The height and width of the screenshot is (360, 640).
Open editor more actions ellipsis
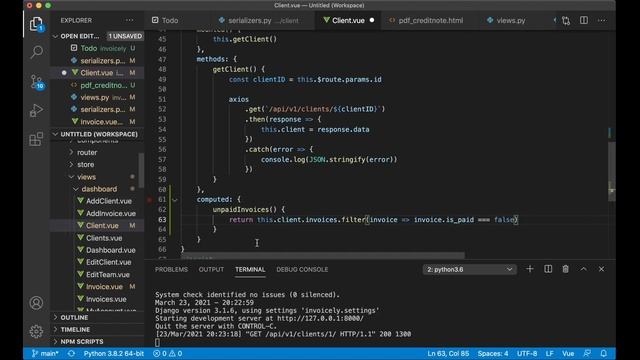coord(602,20)
